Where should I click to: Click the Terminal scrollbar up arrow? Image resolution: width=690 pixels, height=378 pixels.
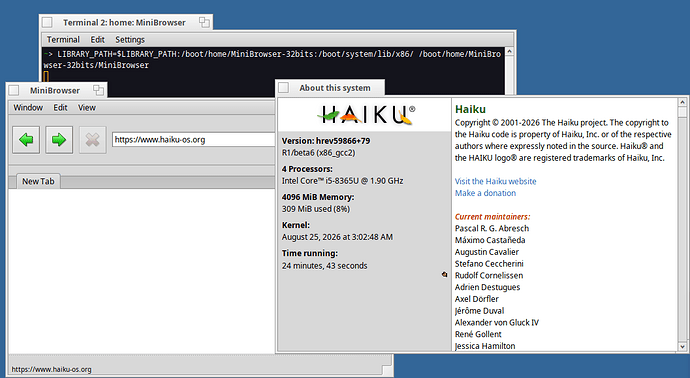[x=510, y=51]
